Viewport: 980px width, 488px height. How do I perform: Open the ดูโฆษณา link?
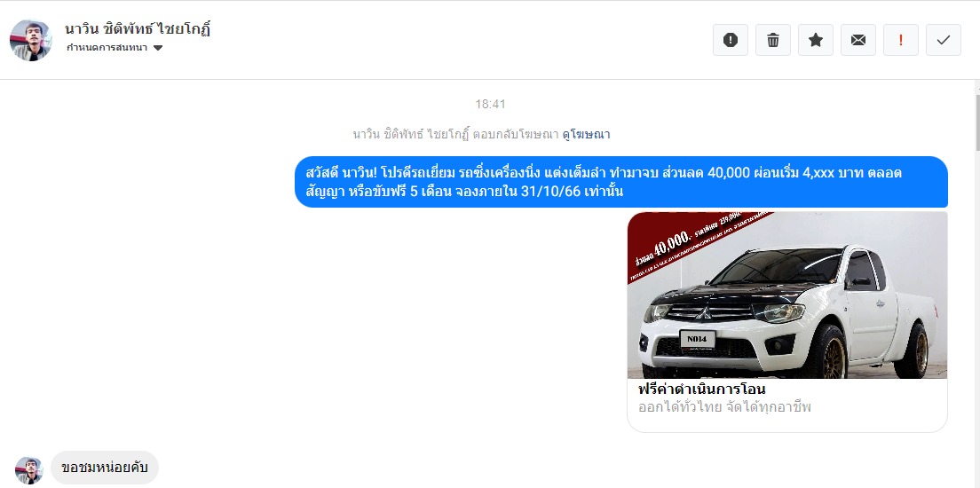(586, 134)
